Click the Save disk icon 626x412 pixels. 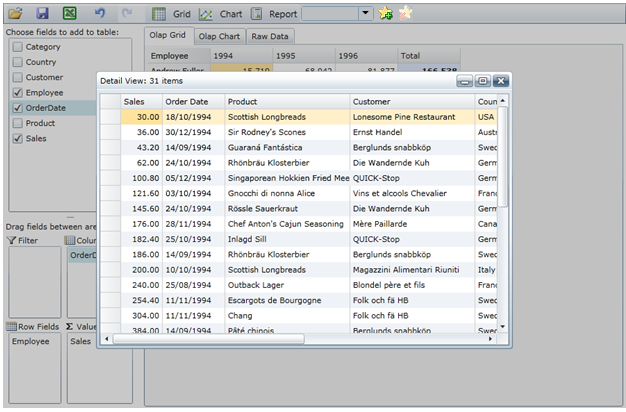42,14
